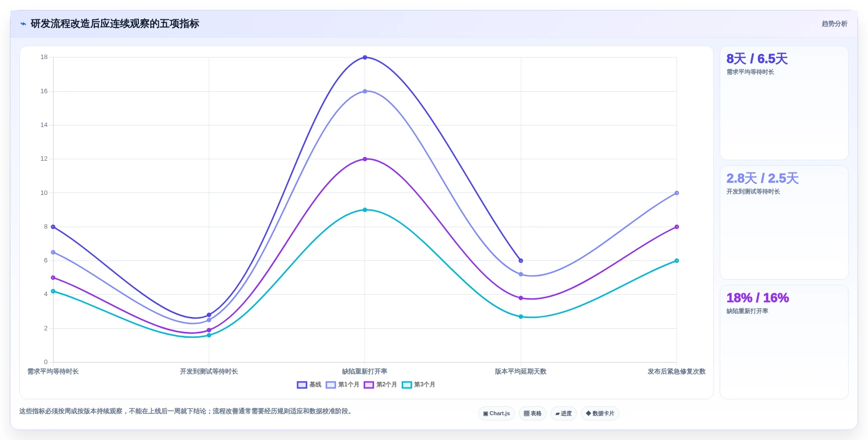Click the 趋势分析 label in the header
The image size is (868, 440).
(834, 24)
